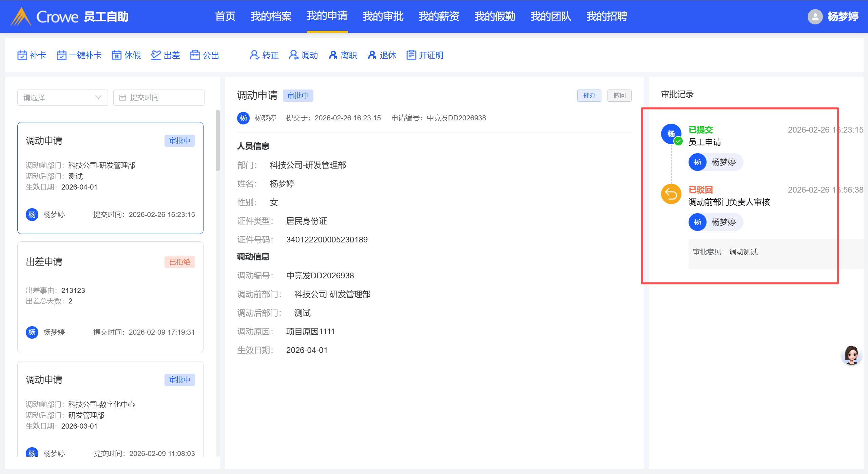Click the 出差 business trip icon
The width and height of the screenshot is (868, 474).
156,55
